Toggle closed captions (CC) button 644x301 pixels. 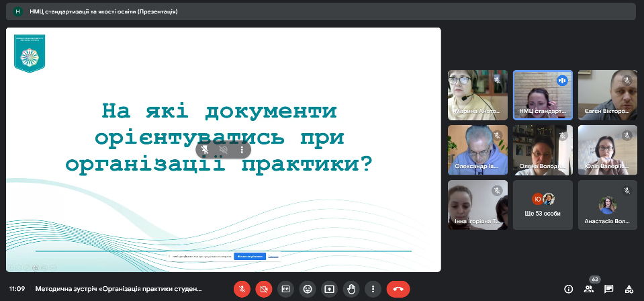pyautogui.click(x=285, y=289)
